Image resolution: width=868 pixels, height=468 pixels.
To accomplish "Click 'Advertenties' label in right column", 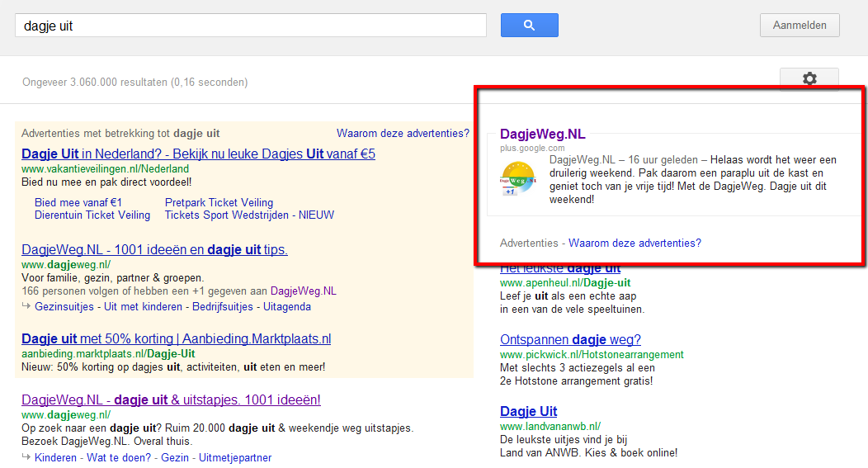I will tap(529, 243).
